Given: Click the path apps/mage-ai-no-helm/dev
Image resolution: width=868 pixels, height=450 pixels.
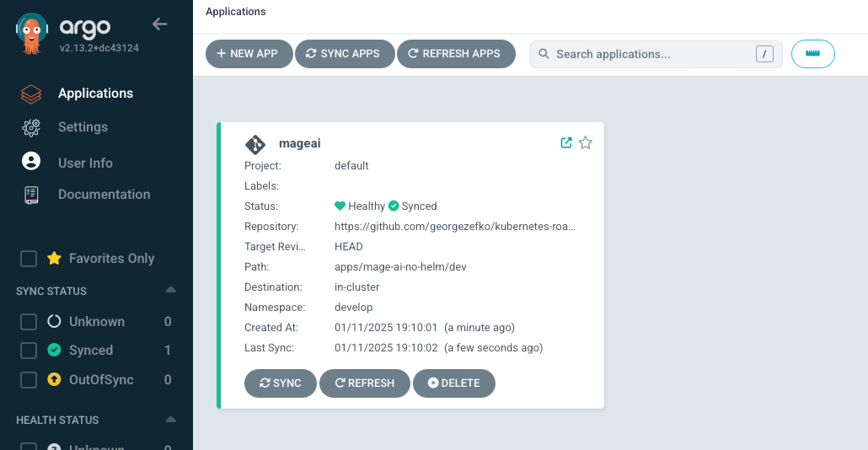Looking at the screenshot, I should [x=400, y=267].
